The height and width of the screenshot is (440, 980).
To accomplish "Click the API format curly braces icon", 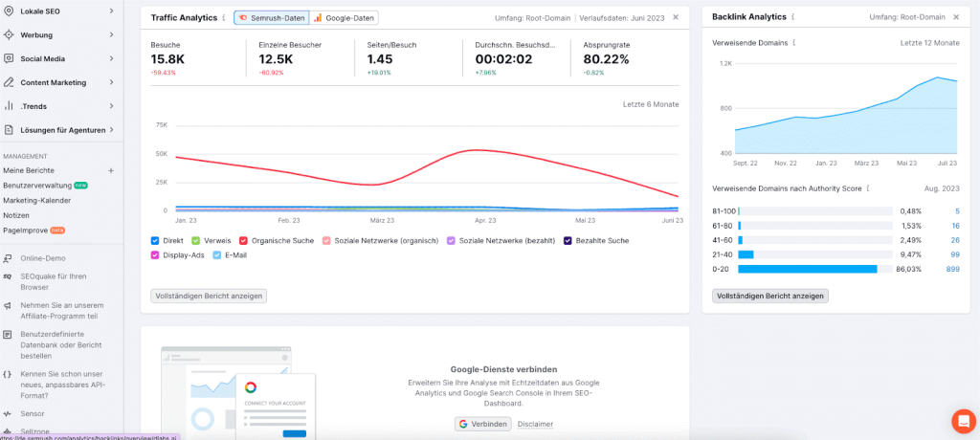I will pos(8,373).
